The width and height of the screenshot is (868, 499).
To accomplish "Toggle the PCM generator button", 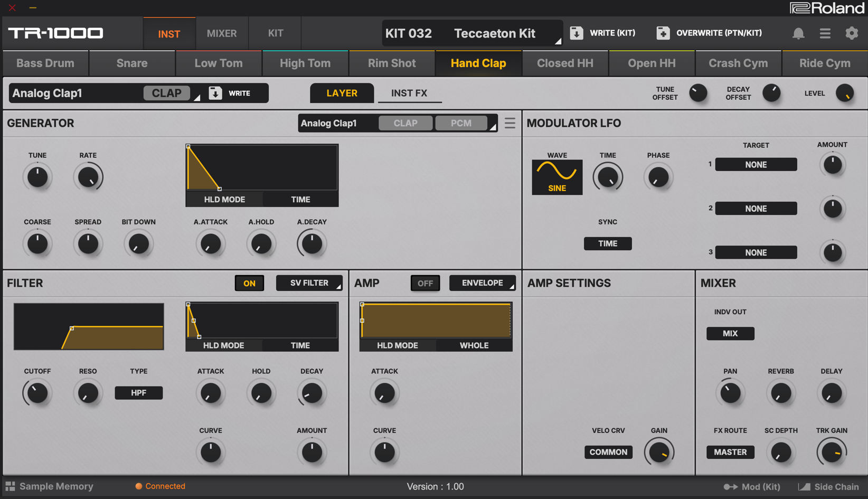I will pyautogui.click(x=460, y=123).
